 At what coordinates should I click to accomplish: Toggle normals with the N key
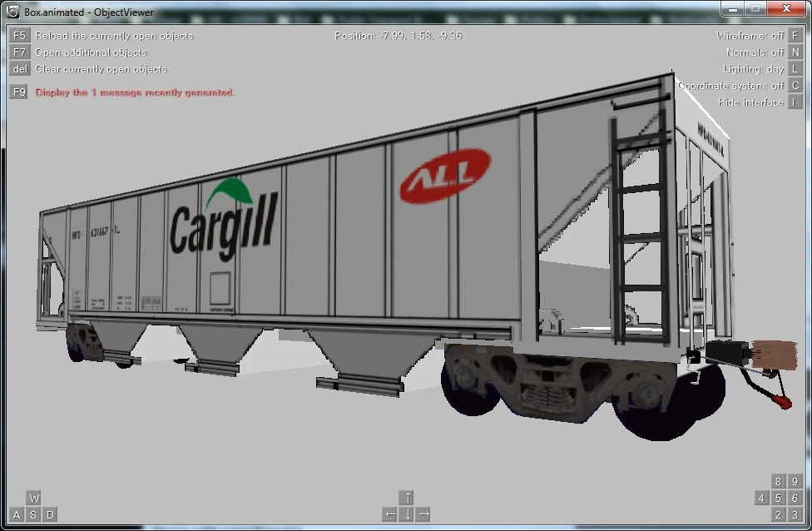[x=795, y=52]
